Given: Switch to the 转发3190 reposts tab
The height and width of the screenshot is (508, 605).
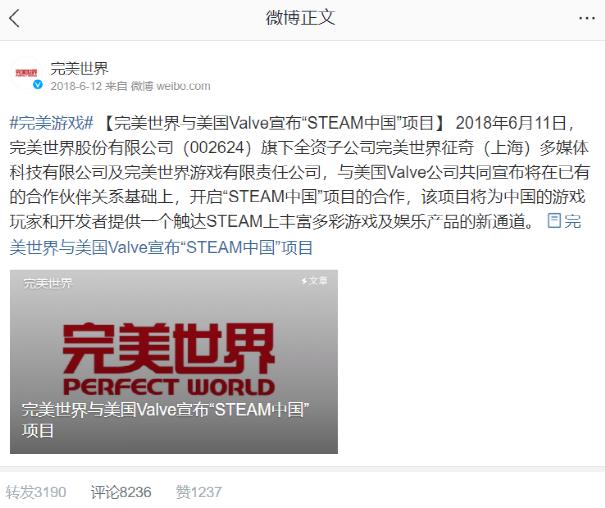Looking at the screenshot, I should [36, 492].
